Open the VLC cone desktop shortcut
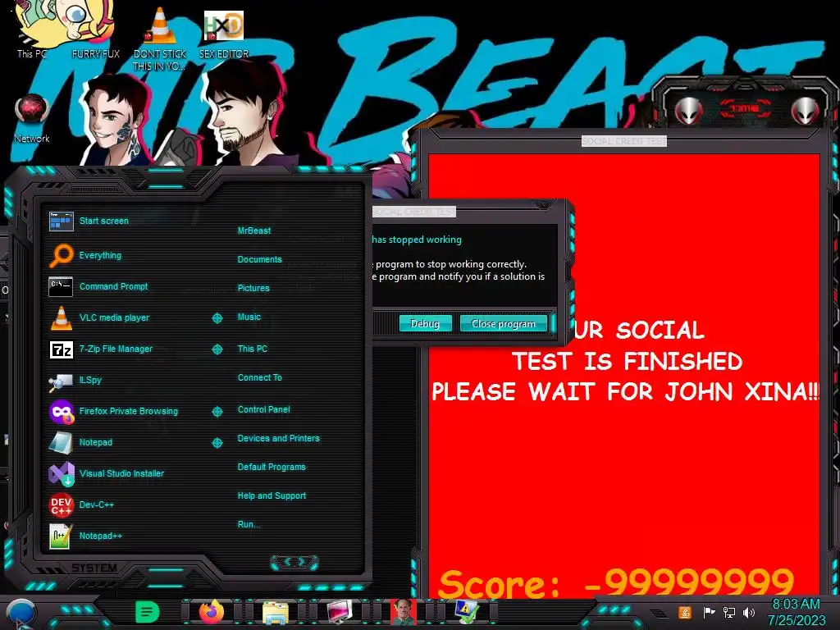The width and height of the screenshot is (840, 630). pyautogui.click(x=160, y=39)
